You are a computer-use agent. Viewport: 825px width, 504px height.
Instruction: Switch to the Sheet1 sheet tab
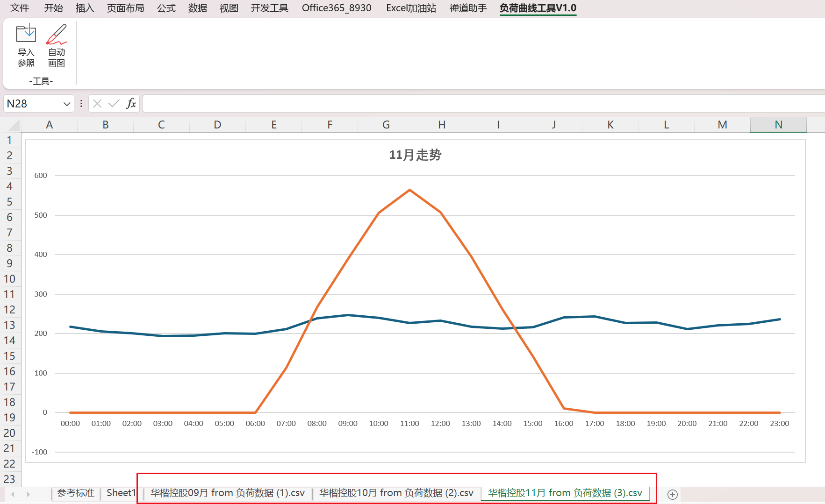[x=121, y=493]
